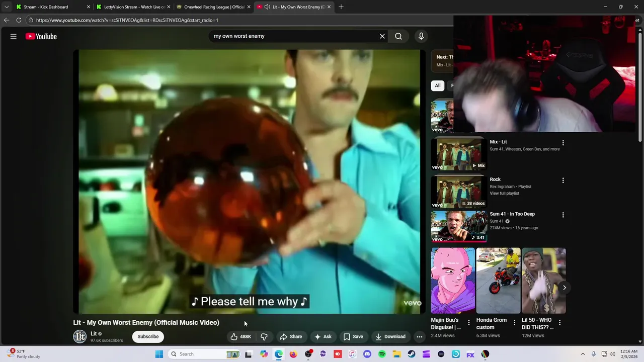644x362 pixels.
Task: Open the Lit channel name link
Action: pyautogui.click(x=94, y=334)
